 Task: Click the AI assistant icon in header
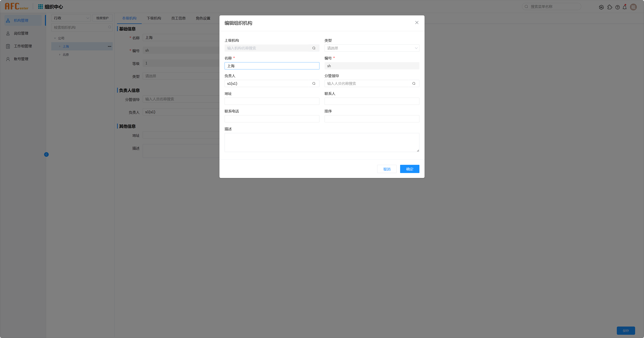point(601,7)
